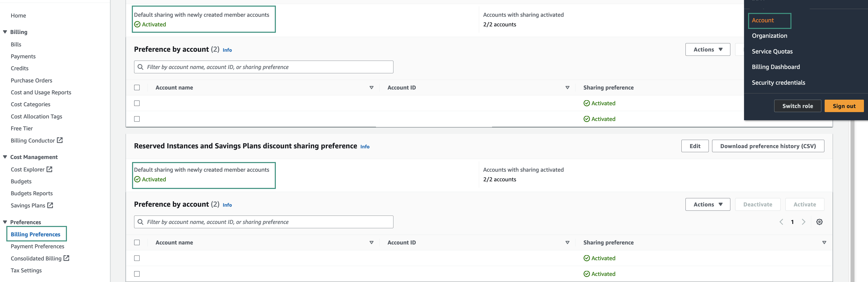868x282 pixels.
Task: Check the first account row checkbox
Action: [x=137, y=258]
